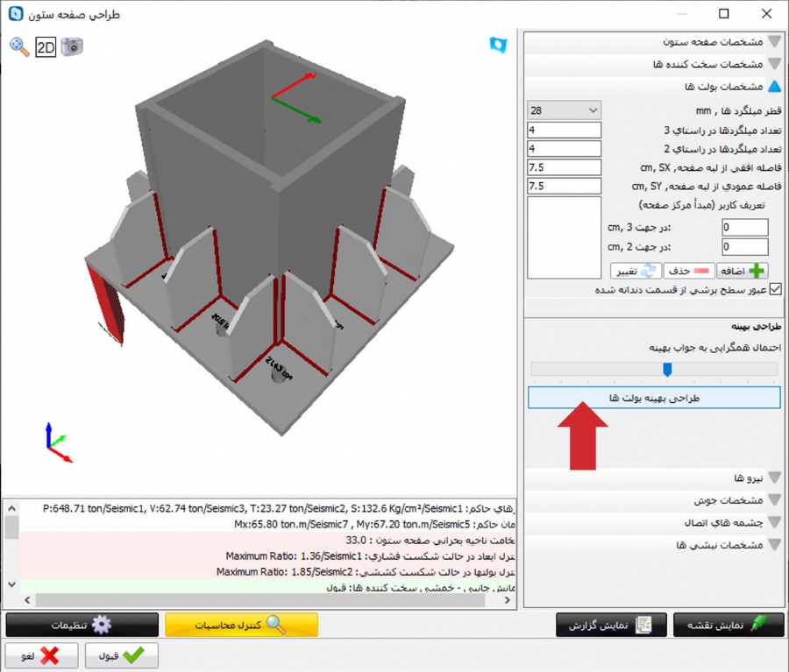The height and width of the screenshot is (672, 789).
Task: Click the camera snapshot icon
Action: click(x=72, y=46)
